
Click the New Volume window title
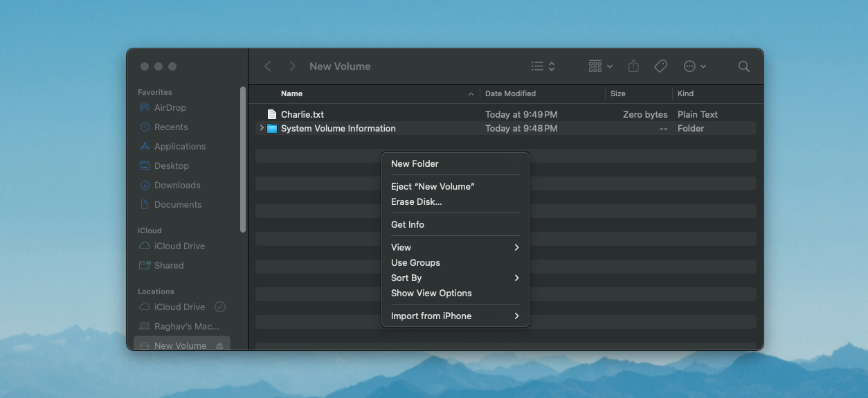(x=340, y=66)
